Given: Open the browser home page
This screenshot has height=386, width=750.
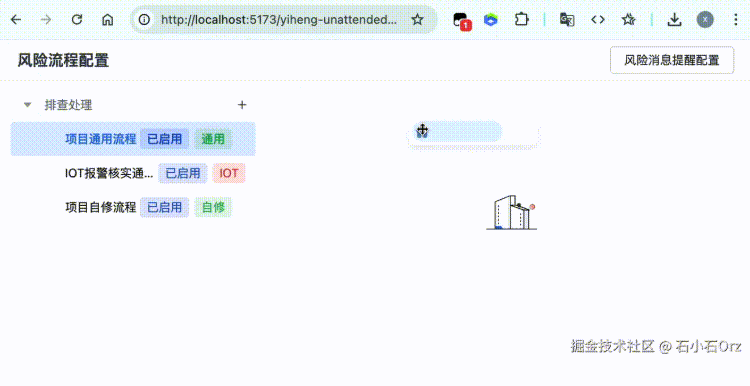Looking at the screenshot, I should [x=108, y=20].
